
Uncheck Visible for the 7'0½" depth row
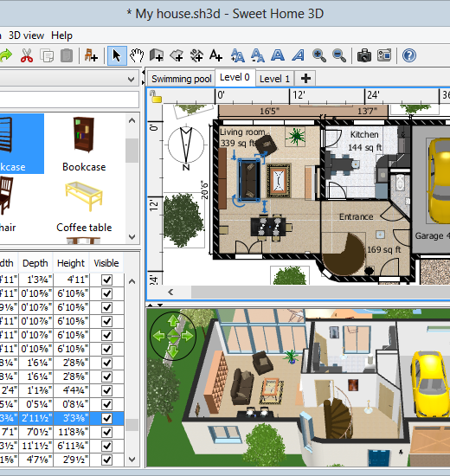pyautogui.click(x=107, y=432)
